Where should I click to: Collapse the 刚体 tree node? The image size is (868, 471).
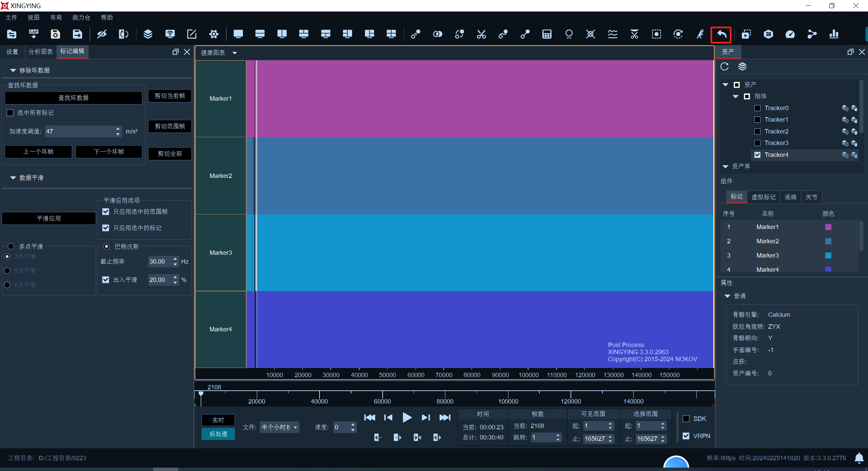coord(735,97)
